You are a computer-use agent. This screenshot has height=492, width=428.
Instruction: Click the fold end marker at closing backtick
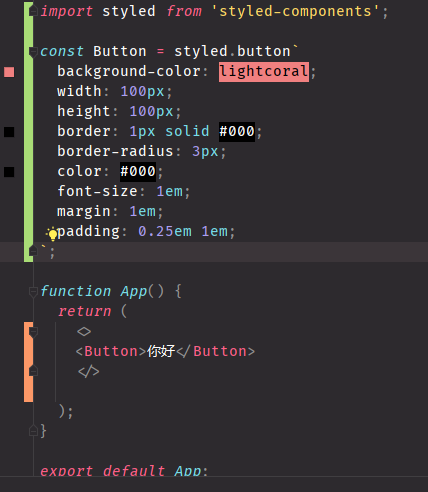33,251
